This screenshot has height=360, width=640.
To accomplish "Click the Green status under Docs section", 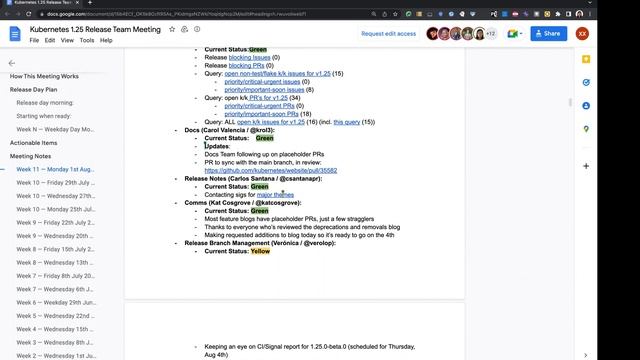I will click(264, 138).
